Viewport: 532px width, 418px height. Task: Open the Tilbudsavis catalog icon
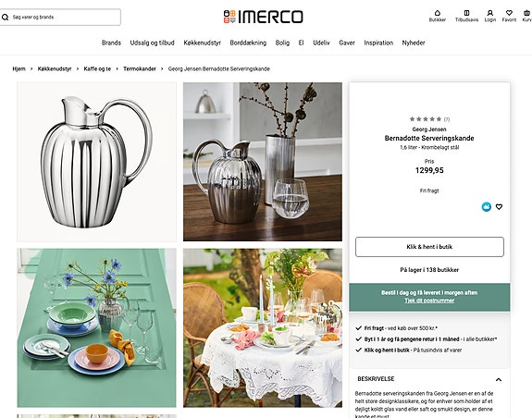(467, 13)
